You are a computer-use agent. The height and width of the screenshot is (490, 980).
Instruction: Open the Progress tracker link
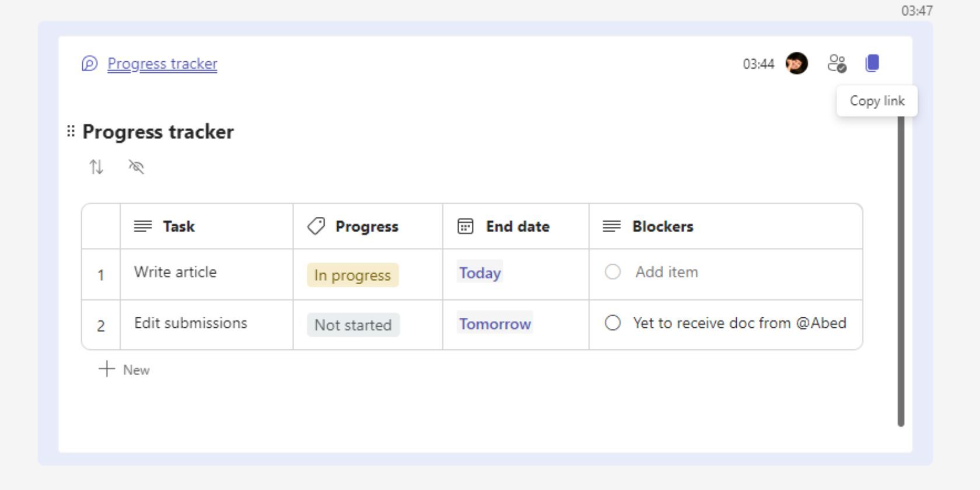162,64
